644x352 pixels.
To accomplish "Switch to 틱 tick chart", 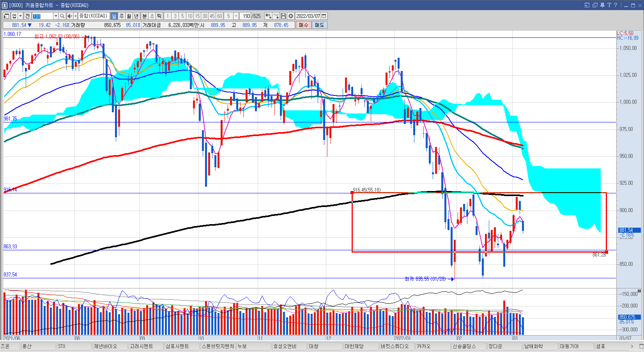I will (x=159, y=16).
